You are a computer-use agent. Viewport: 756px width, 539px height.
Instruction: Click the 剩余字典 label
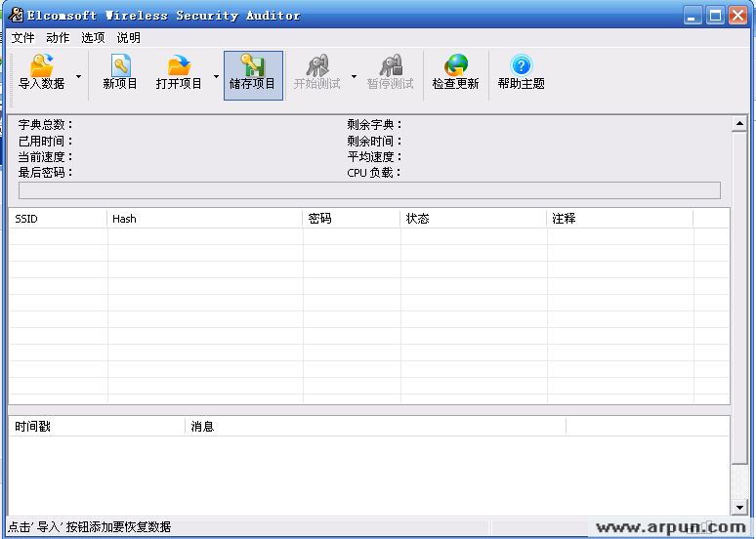pos(374,124)
